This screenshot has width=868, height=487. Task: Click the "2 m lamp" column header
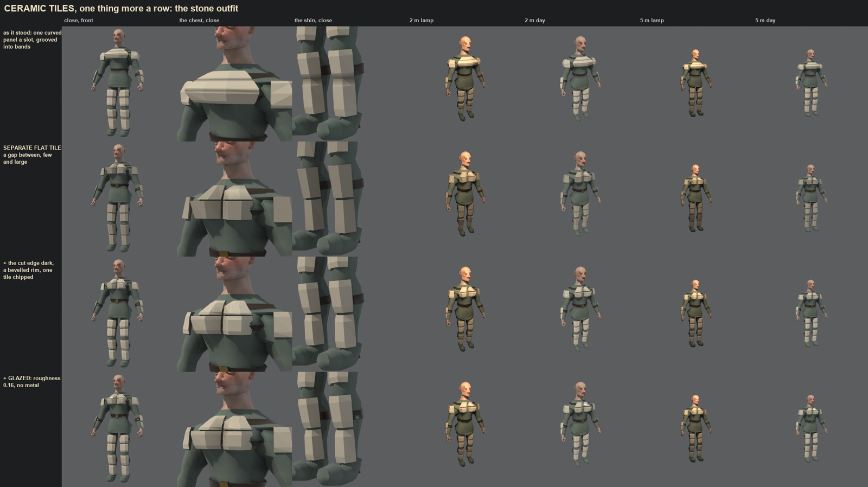pos(422,21)
